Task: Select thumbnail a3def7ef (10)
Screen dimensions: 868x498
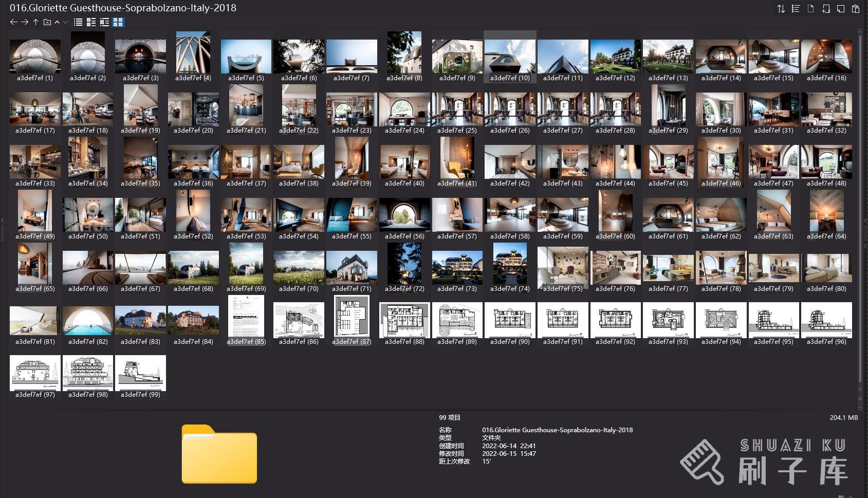Action: (x=510, y=57)
